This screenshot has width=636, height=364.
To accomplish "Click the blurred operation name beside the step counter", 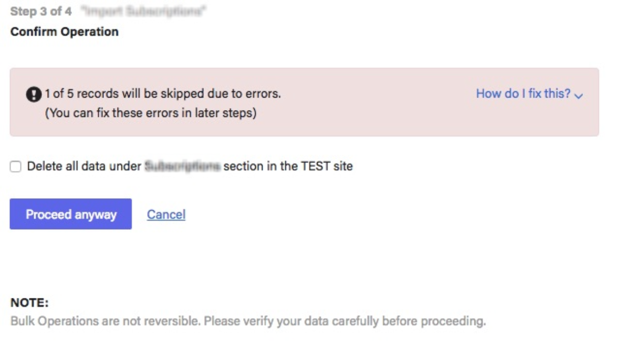I will [142, 12].
